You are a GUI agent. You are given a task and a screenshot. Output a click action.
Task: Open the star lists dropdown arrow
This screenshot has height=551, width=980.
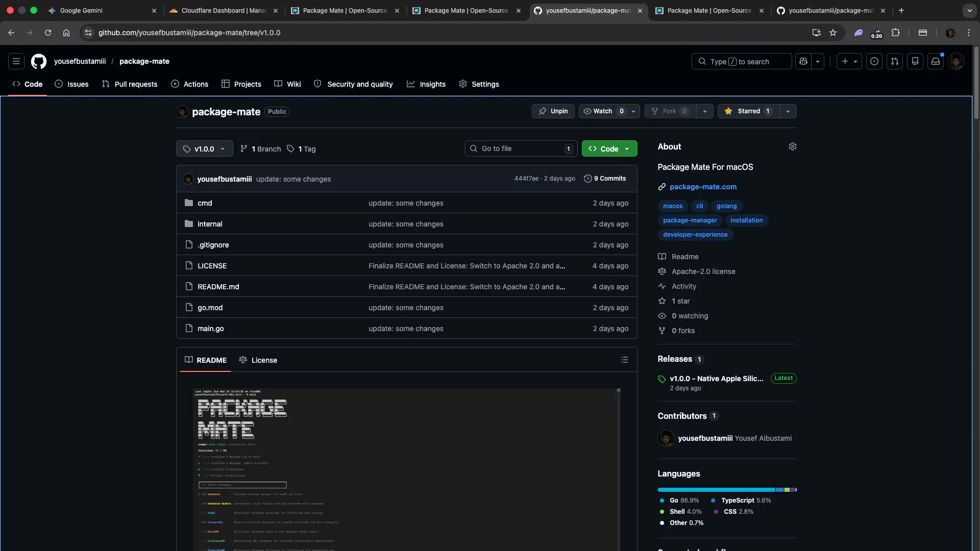point(788,111)
